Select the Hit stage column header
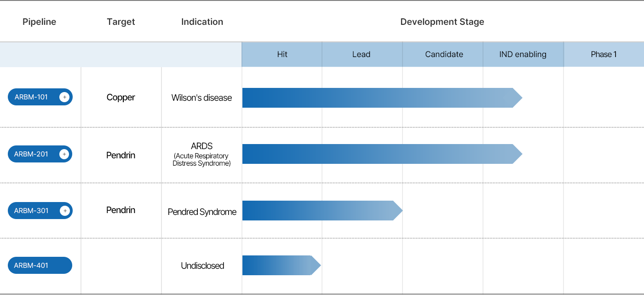Image resolution: width=644 pixels, height=295 pixels. click(282, 54)
